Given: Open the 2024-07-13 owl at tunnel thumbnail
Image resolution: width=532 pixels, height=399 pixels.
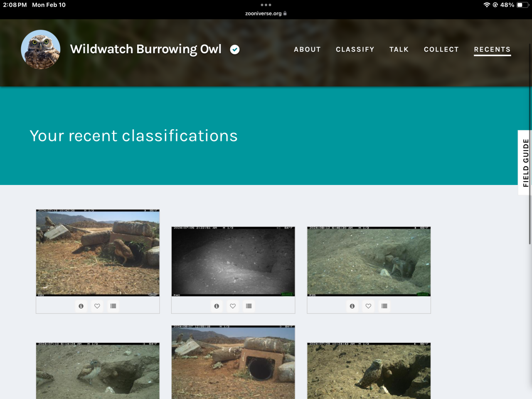Looking at the screenshot, I should coord(98,253).
